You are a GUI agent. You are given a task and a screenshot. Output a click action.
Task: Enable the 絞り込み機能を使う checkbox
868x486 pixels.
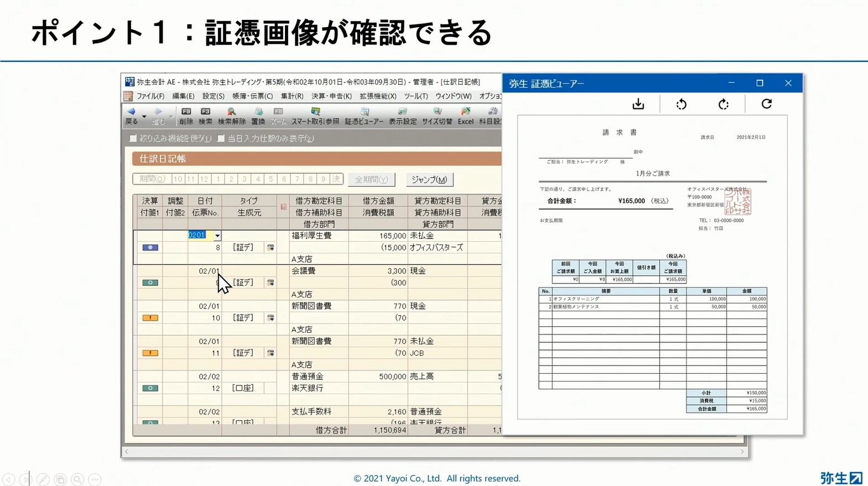[x=133, y=138]
